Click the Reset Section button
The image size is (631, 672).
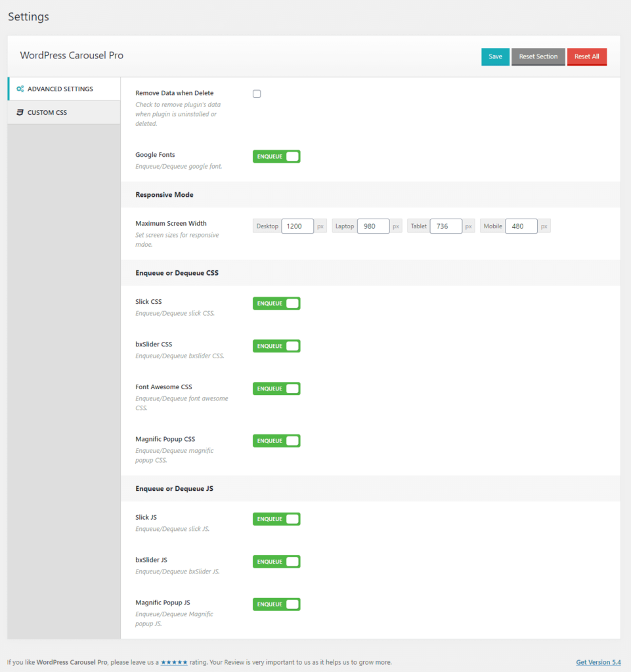tap(538, 57)
